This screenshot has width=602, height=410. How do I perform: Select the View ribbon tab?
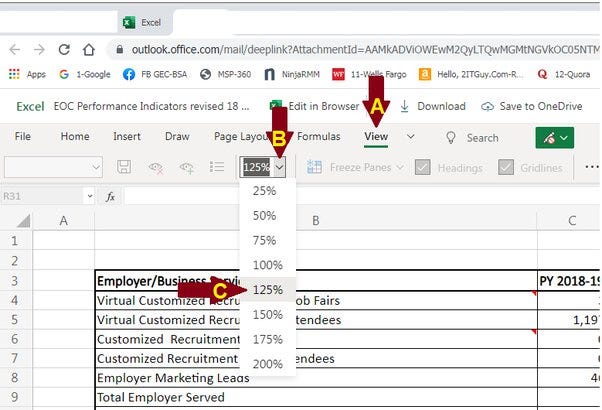click(376, 137)
